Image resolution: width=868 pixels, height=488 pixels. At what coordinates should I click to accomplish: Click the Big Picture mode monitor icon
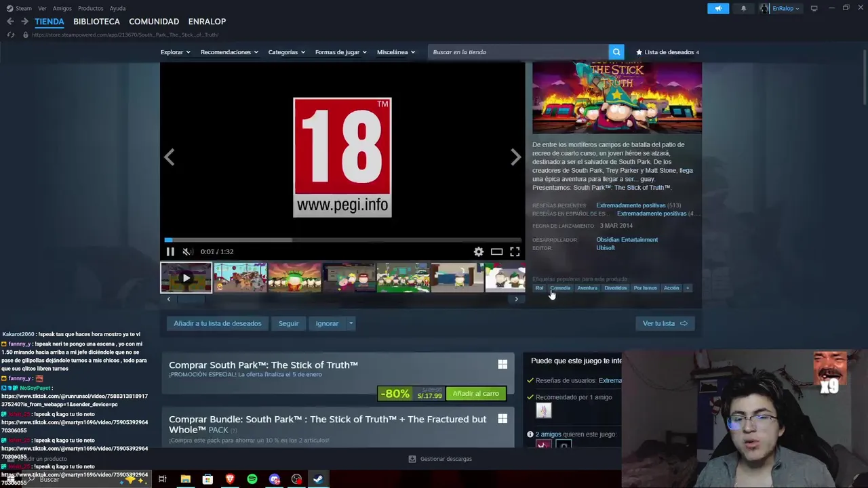click(x=814, y=8)
